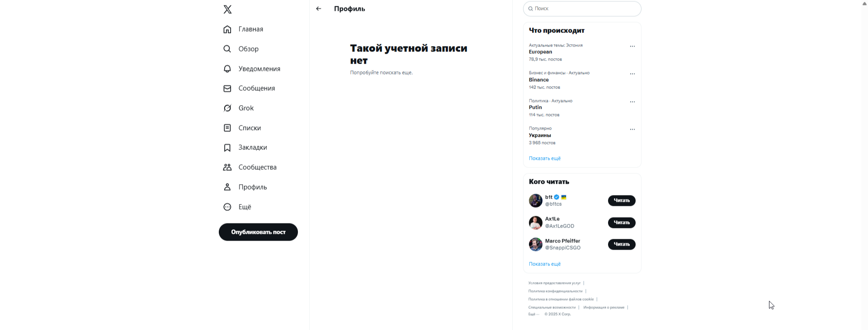The height and width of the screenshot is (330, 868).
Task: Open three-dot options for Binance trend
Action: coord(632,74)
